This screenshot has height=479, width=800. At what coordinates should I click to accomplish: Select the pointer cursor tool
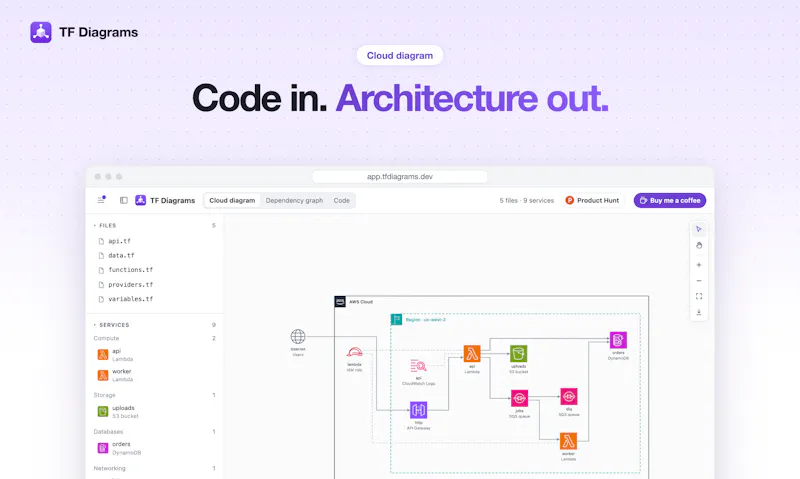pyautogui.click(x=698, y=230)
